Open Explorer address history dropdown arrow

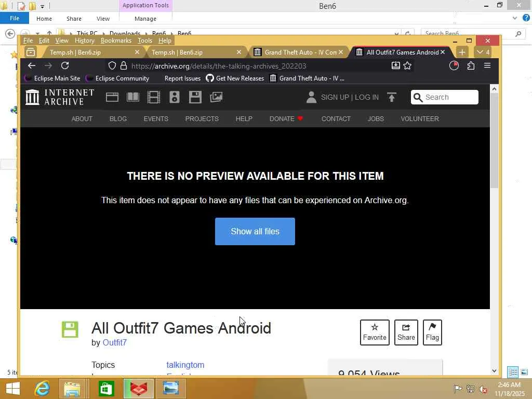(396, 34)
